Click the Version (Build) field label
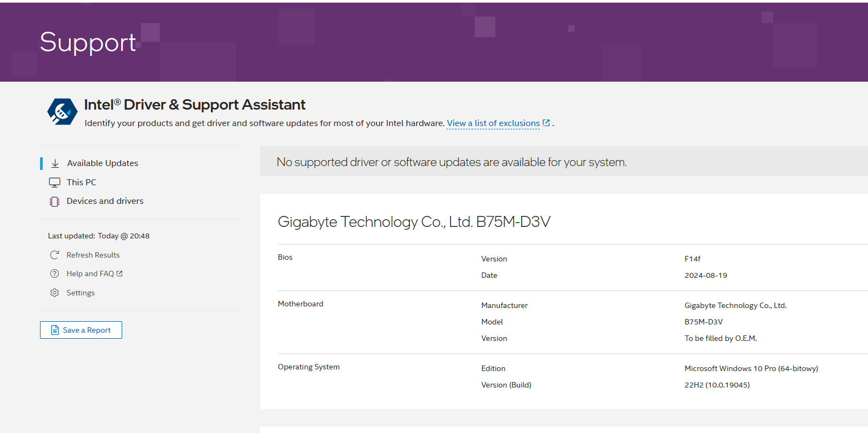868x433 pixels. pos(506,385)
